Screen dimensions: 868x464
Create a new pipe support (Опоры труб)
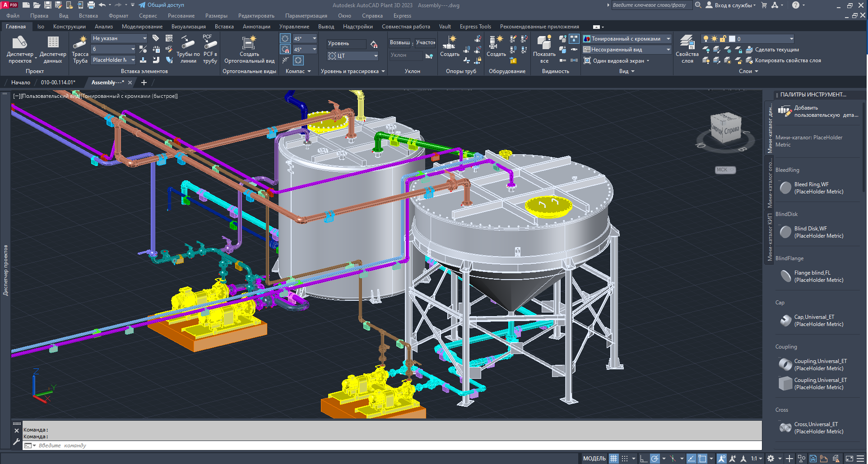[450, 46]
